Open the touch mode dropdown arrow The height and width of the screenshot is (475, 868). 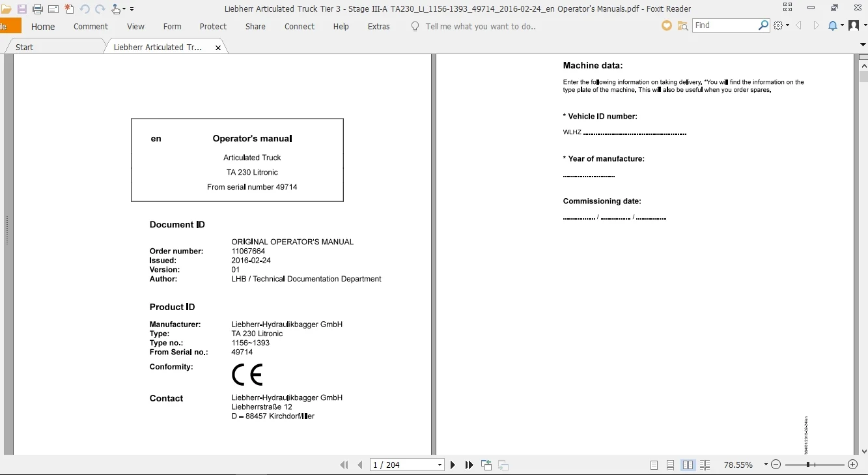tap(124, 10)
